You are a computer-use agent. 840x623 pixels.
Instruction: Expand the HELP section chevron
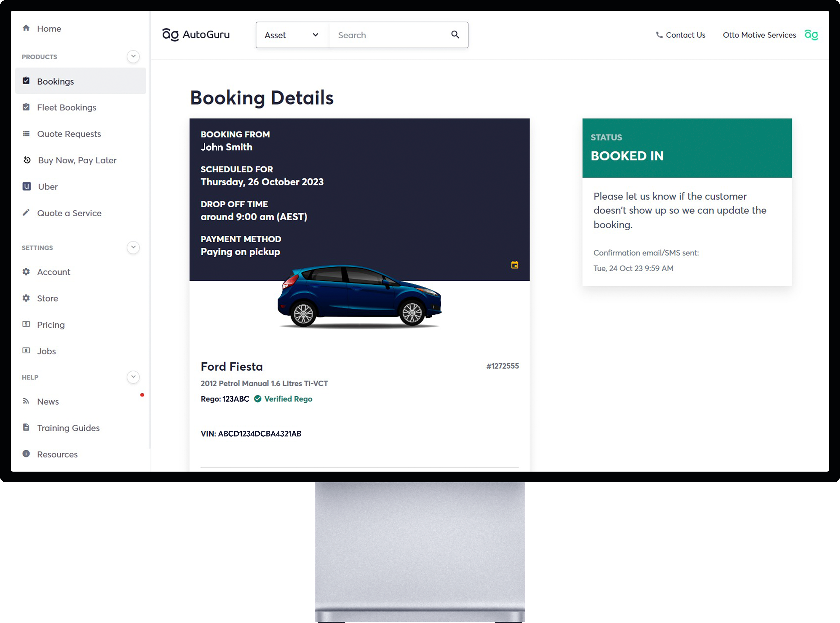tap(133, 377)
